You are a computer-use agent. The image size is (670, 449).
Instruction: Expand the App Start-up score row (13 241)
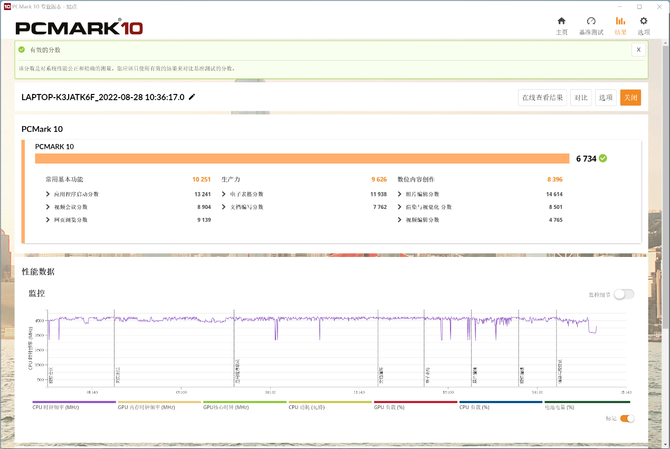(x=128, y=194)
